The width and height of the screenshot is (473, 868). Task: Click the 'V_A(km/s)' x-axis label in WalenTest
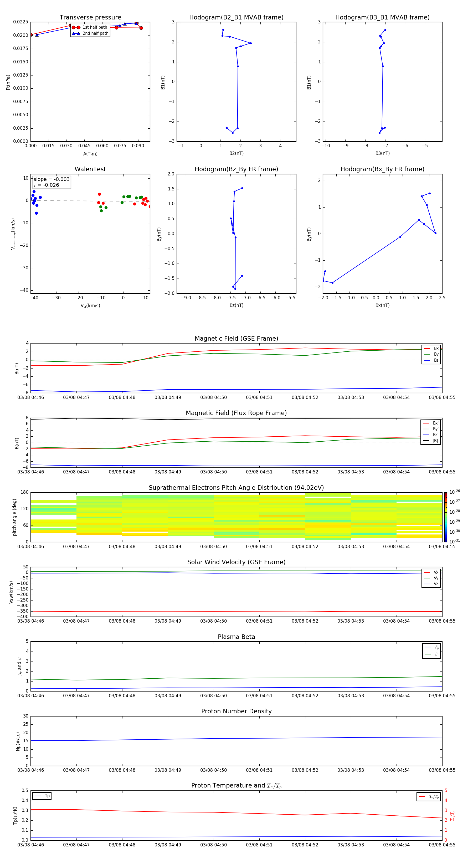coord(90,306)
